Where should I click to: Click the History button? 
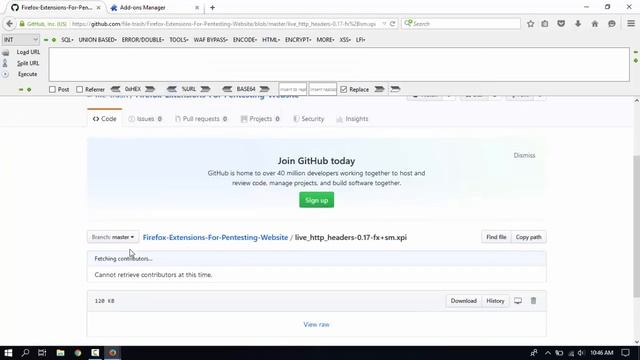click(496, 301)
